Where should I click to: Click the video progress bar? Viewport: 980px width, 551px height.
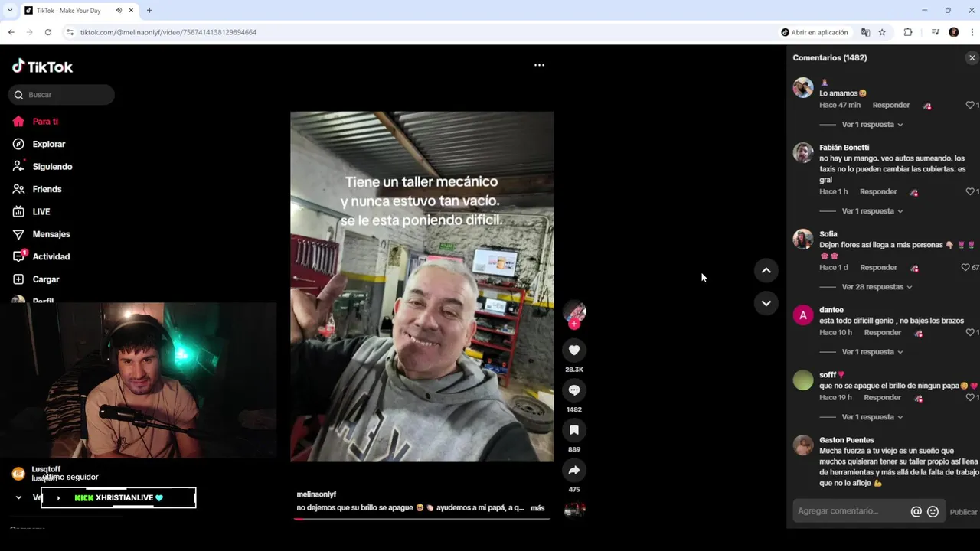pos(422,519)
